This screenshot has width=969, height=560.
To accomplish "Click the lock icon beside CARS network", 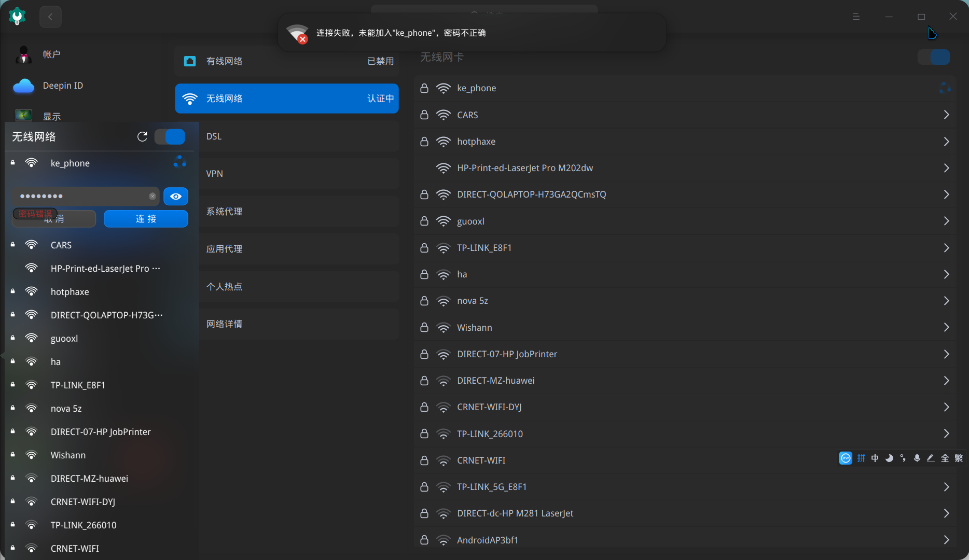I will pos(424,115).
